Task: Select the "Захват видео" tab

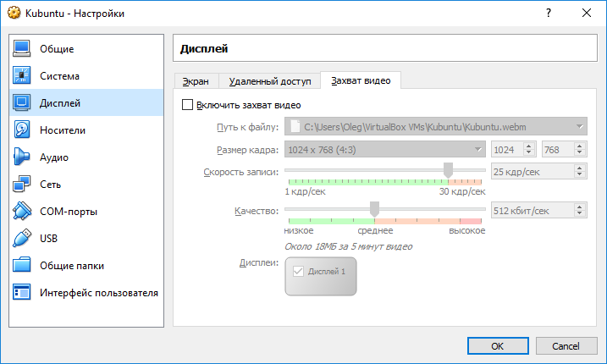Action: pos(361,80)
